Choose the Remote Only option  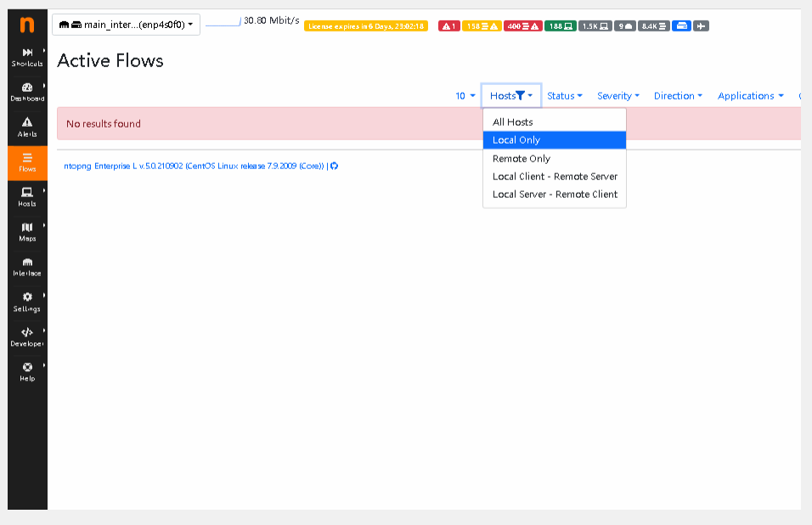[x=555, y=158]
